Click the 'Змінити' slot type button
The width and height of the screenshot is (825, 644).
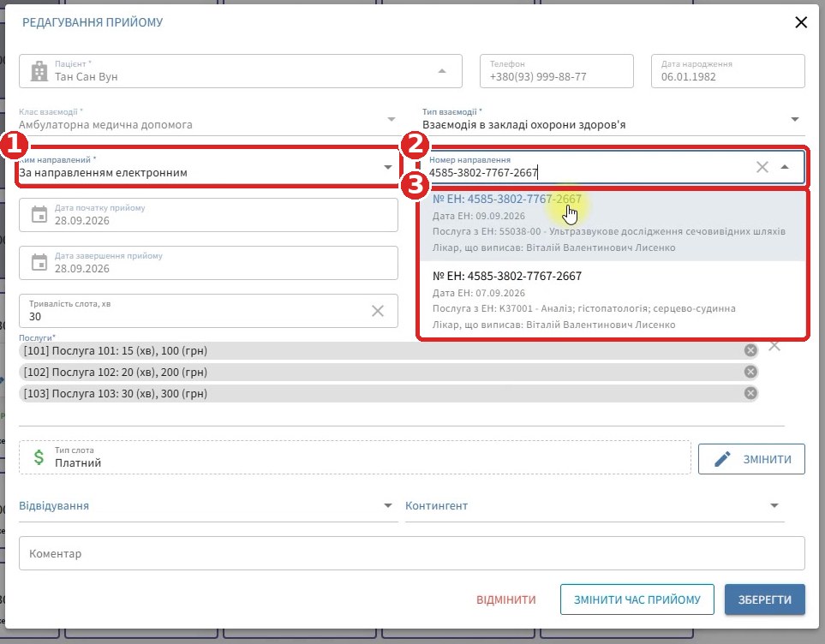751,459
